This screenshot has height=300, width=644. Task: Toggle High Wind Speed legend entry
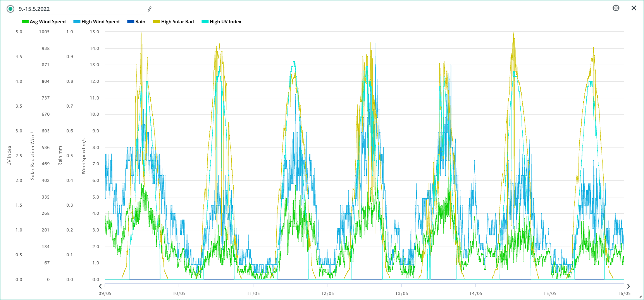click(100, 22)
